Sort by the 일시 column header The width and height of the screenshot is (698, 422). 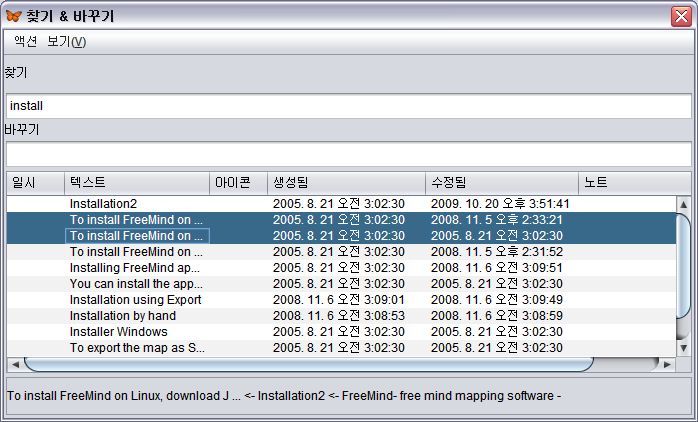coord(36,183)
